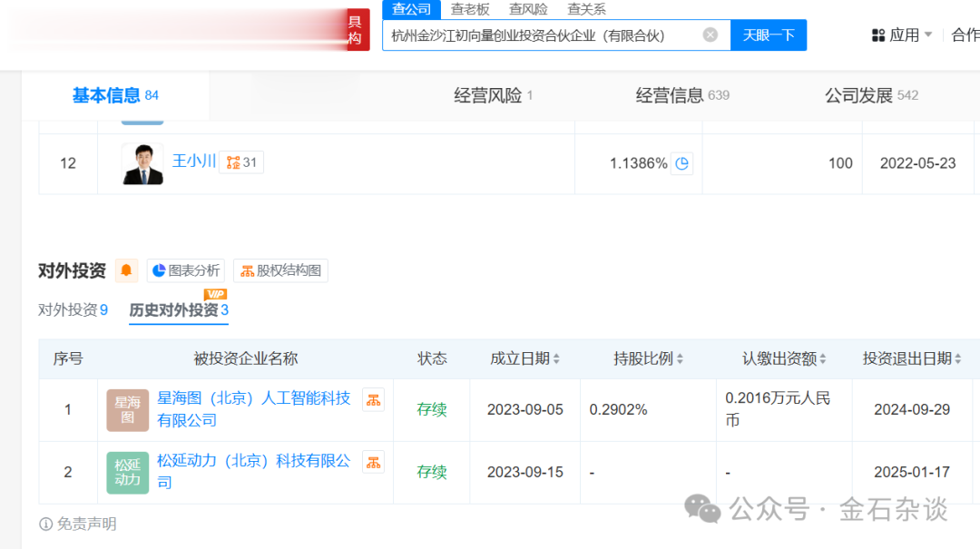The image size is (980, 549).
Task: Click the 2023-09-15 establishment date
Action: click(525, 472)
